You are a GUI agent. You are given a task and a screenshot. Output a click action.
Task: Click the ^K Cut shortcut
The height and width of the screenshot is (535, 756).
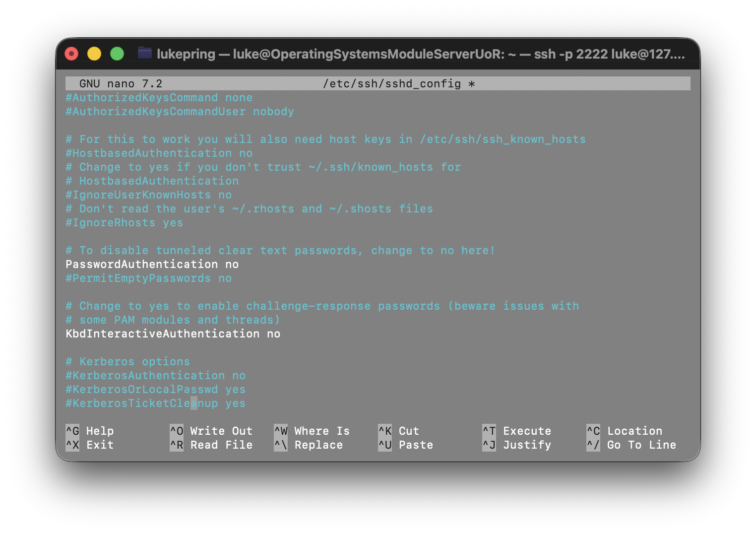(x=399, y=431)
